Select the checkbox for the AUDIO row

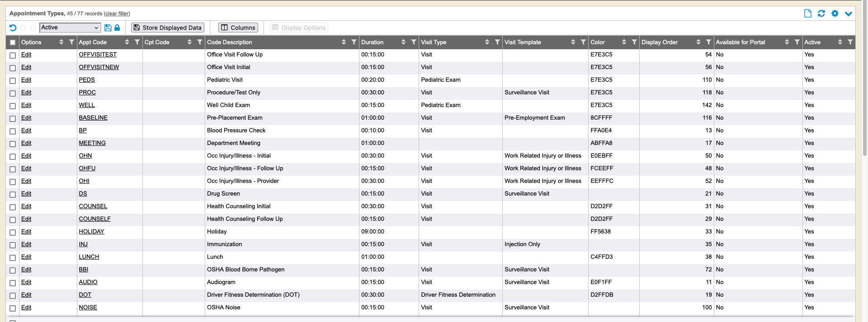pyautogui.click(x=13, y=283)
